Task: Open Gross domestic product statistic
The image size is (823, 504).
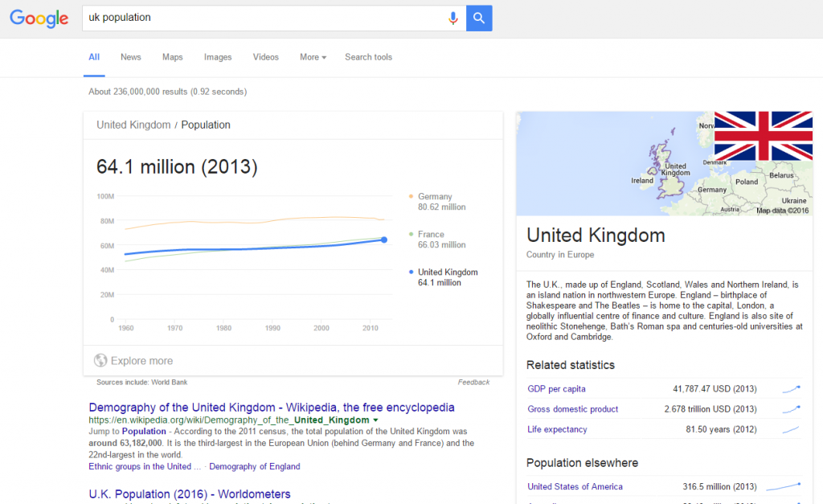Action: coord(572,409)
